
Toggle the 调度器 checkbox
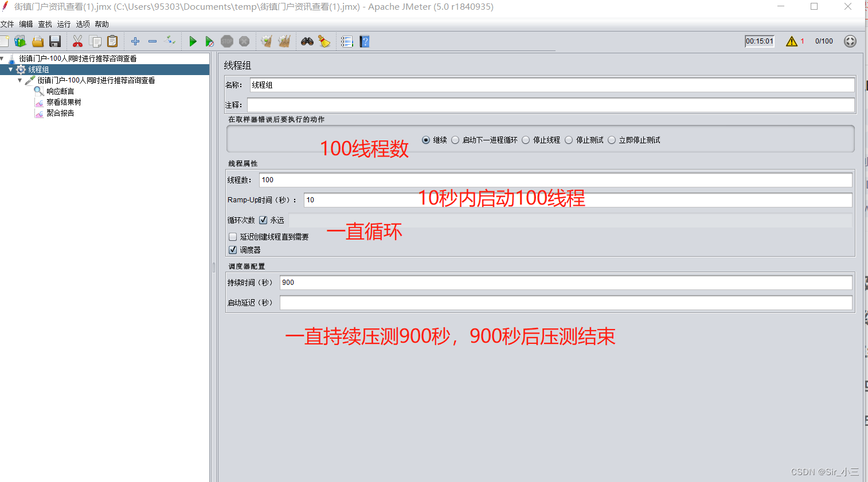(233, 250)
